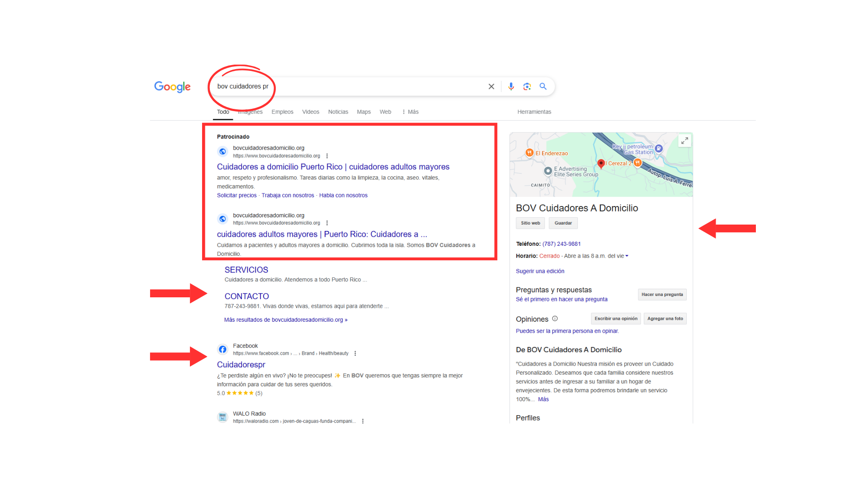Click Escribir una opinión button
The image size is (868, 488).
pyautogui.click(x=616, y=319)
